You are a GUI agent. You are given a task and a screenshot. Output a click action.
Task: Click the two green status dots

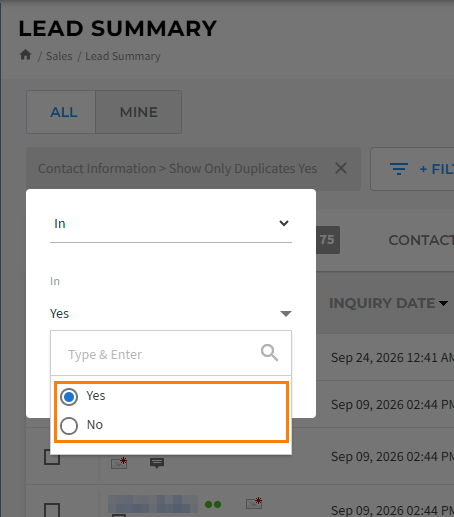click(x=213, y=504)
